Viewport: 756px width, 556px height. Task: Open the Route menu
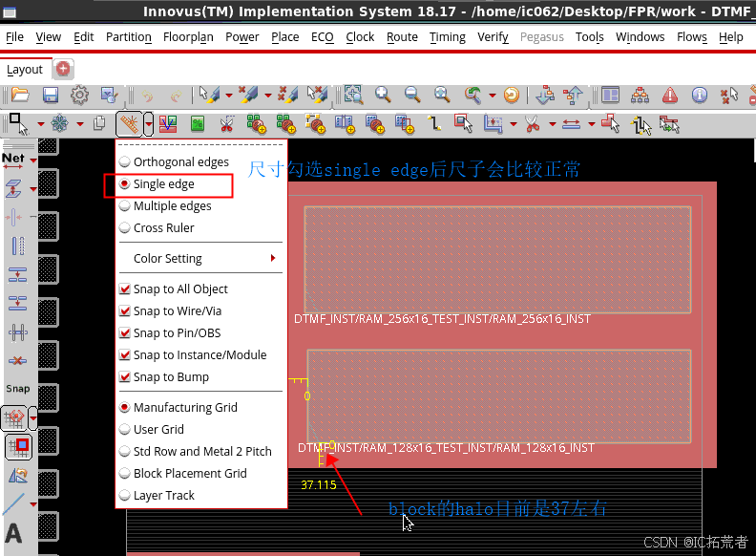402,36
